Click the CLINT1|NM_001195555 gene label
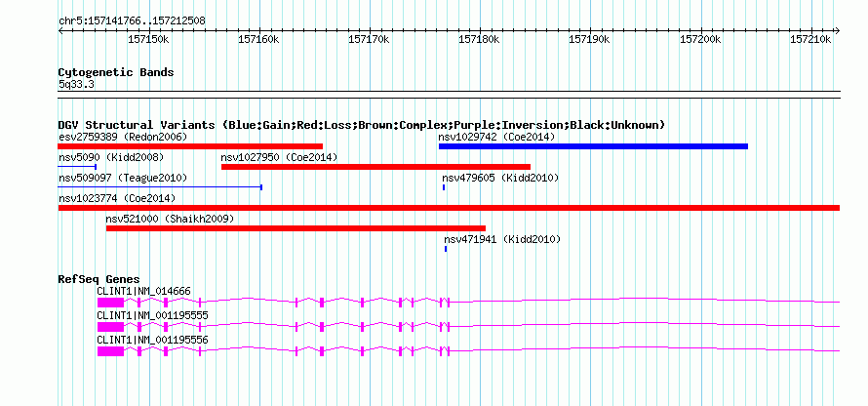 click(153, 315)
